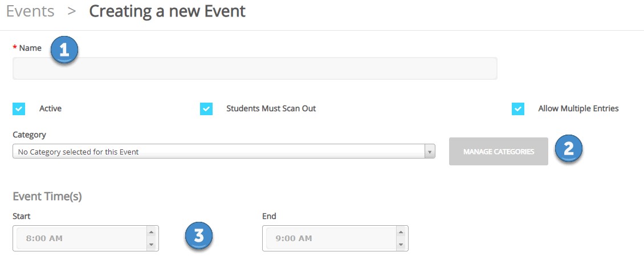Click the numbered callout badge 2
The image size is (644, 264).
click(568, 150)
